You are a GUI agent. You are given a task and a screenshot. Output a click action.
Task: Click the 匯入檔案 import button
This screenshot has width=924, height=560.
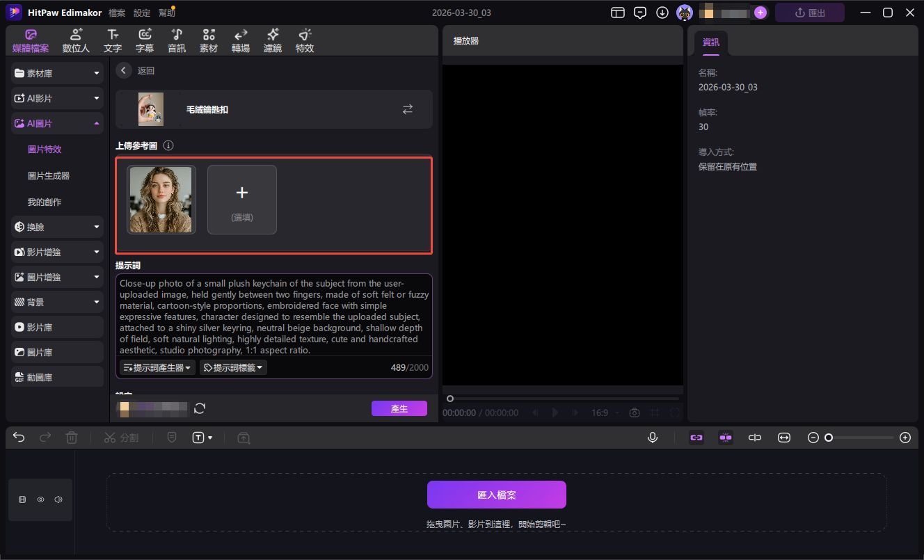point(496,495)
